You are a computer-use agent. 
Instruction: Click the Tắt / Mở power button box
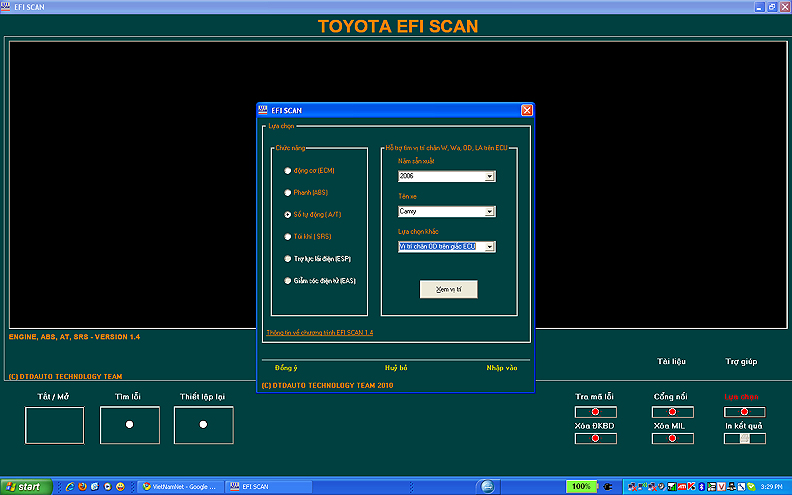pyautogui.click(x=55, y=425)
